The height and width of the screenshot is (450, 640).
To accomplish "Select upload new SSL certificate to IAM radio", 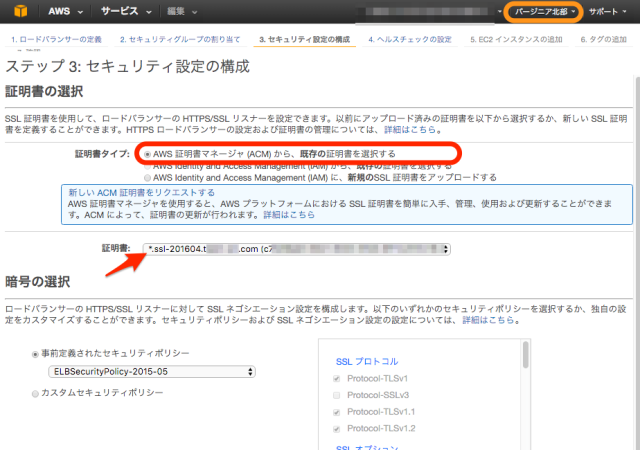I will pyautogui.click(x=147, y=178).
